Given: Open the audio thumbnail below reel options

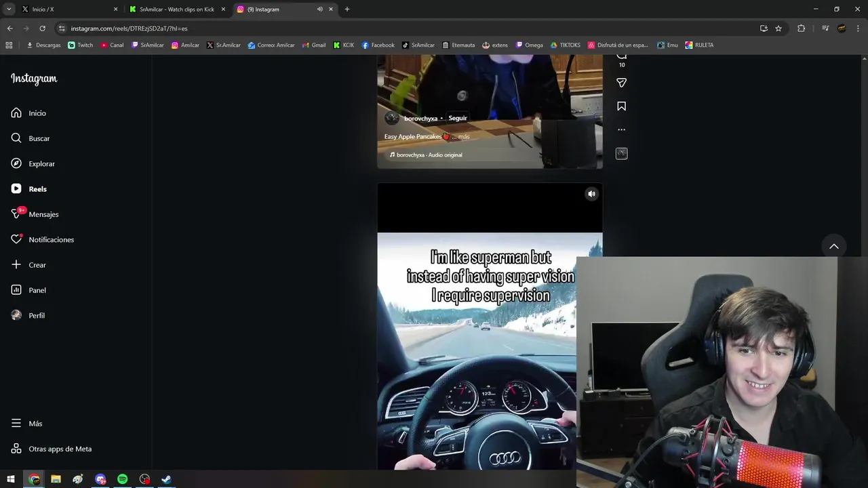Looking at the screenshot, I should [x=621, y=153].
